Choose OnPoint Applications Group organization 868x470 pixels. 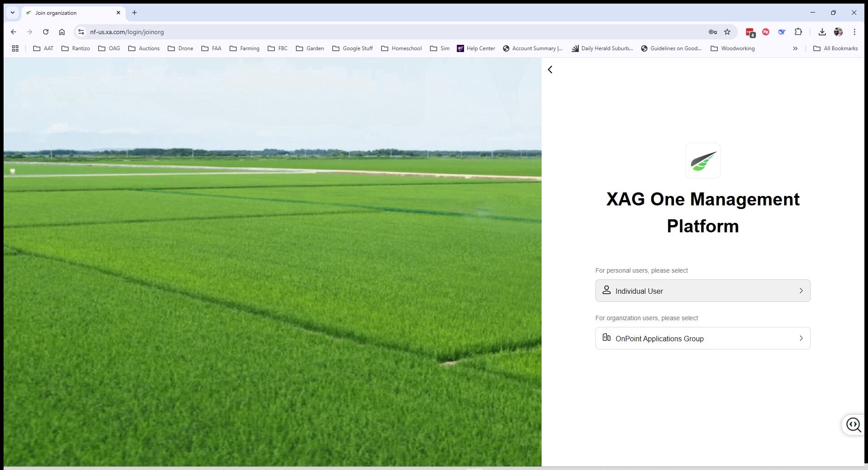point(703,338)
